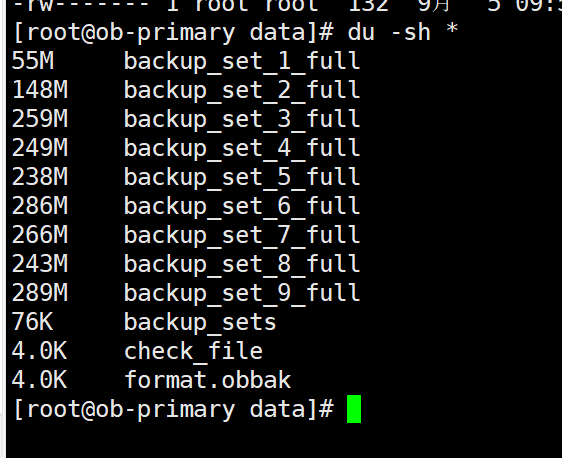This screenshot has width=562, height=458.
Task: Click the 289M size value
Action: [x=39, y=293]
